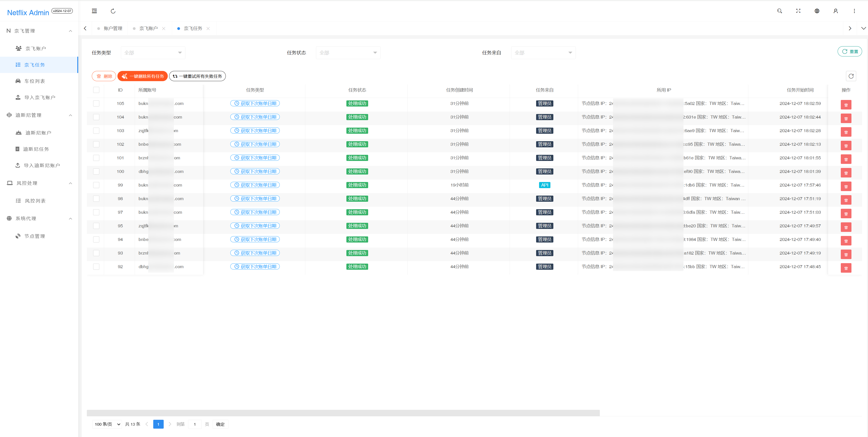Open the user profile icon
Screen dimensions: 868x437
pyautogui.click(x=836, y=11)
